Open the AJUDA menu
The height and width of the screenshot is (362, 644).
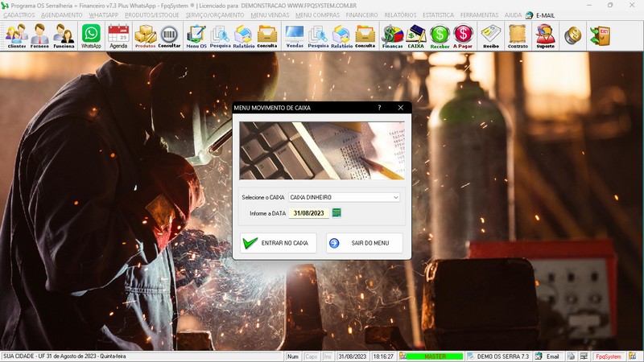[513, 14]
